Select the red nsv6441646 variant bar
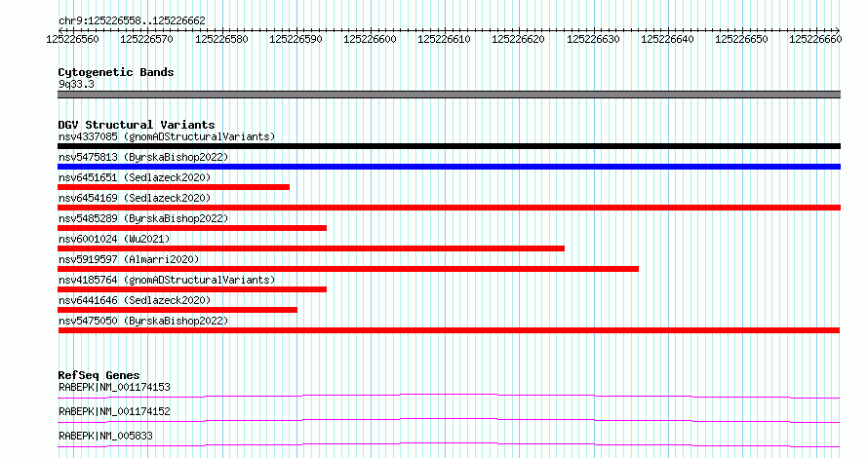Image resolution: width=868 pixels, height=458 pixels. click(x=178, y=310)
